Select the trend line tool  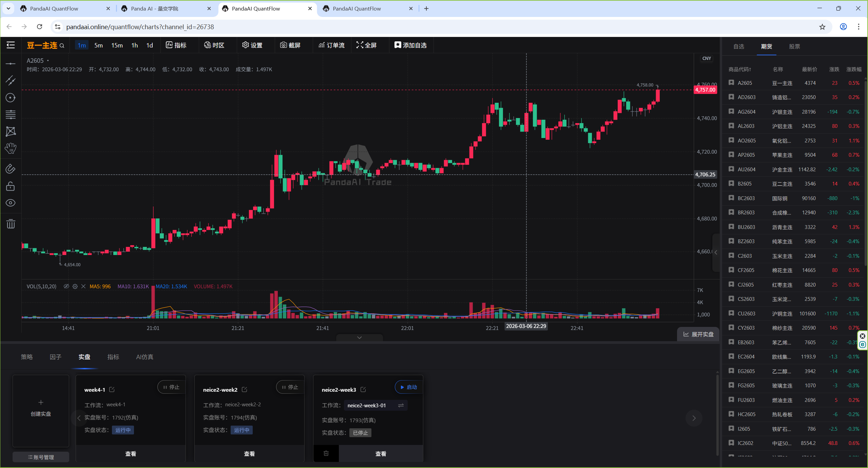pos(11,80)
